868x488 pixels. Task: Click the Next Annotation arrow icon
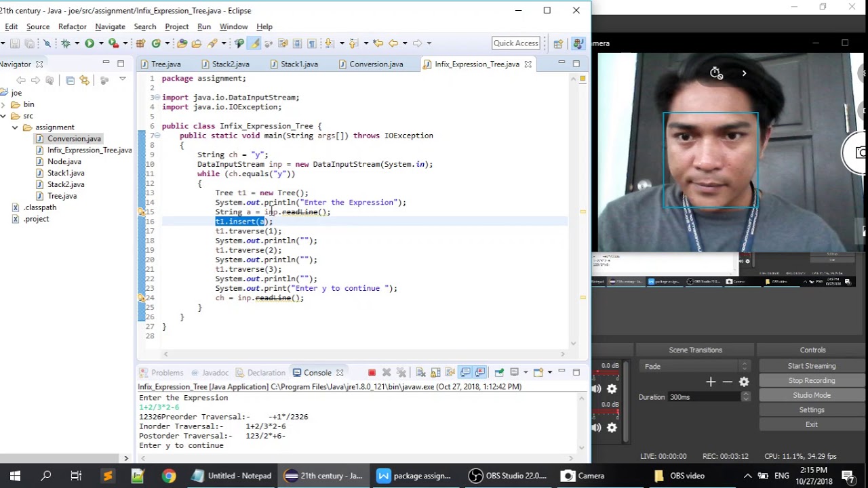click(328, 43)
